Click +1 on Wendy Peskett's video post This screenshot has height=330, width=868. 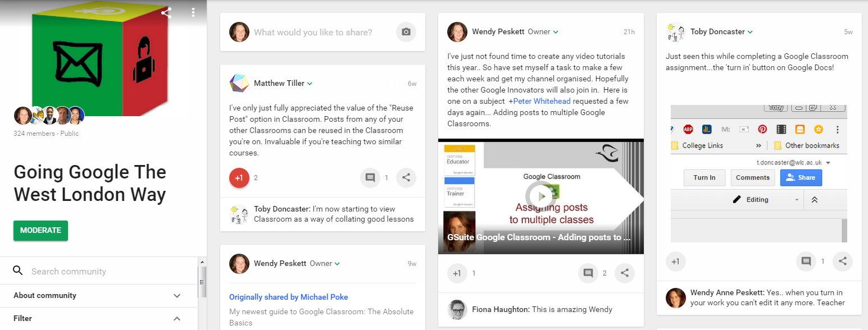[x=457, y=273]
